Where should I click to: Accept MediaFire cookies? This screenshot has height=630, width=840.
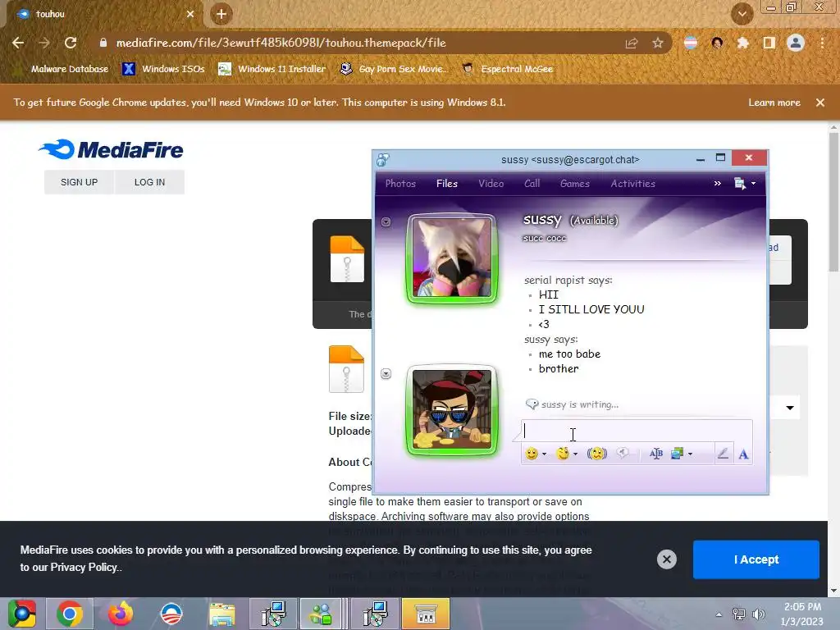click(756, 559)
